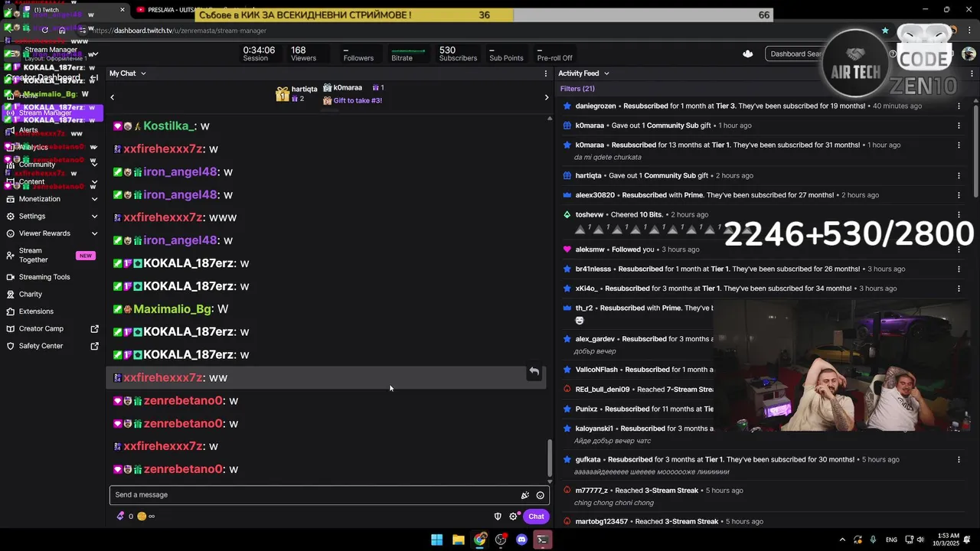
Task: Open Charity heart icon in sidebar
Action: click(x=10, y=295)
